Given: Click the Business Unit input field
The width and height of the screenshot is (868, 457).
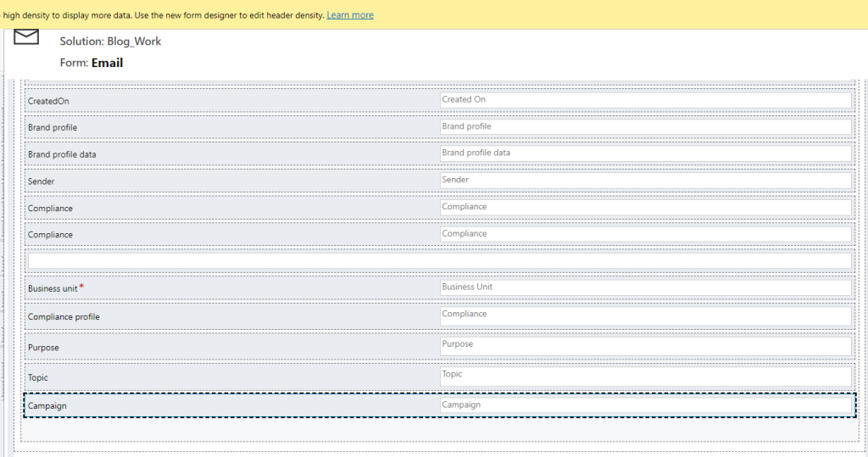Looking at the screenshot, I should point(645,287).
